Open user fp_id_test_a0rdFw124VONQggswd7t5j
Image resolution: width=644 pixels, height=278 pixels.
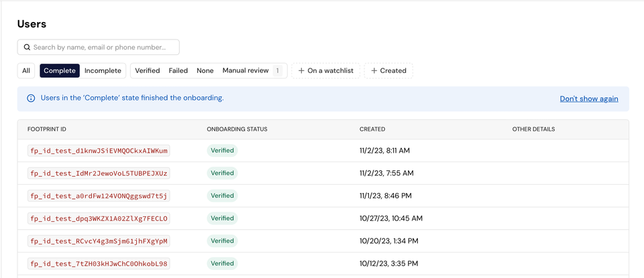tap(99, 196)
